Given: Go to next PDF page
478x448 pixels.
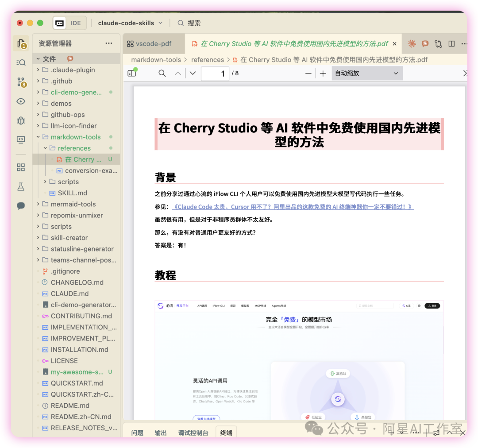Looking at the screenshot, I should (193, 73).
